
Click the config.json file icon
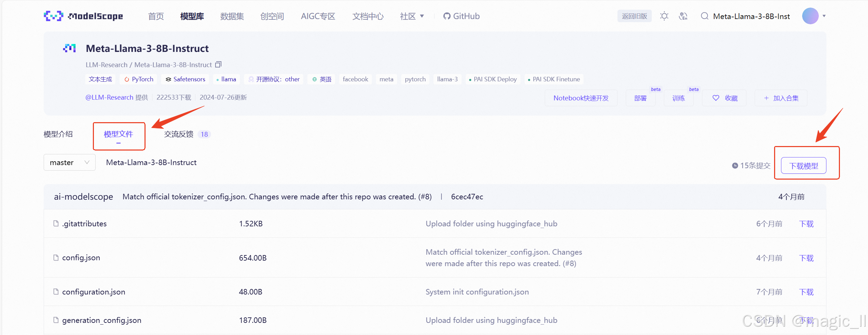click(x=56, y=257)
